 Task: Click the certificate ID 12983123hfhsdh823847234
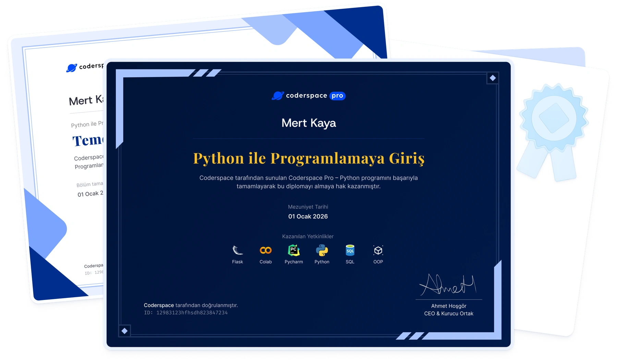coord(192,313)
